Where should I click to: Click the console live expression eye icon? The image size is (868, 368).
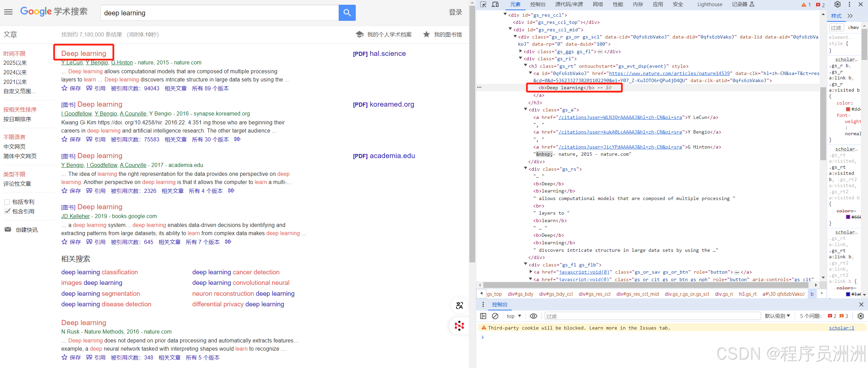(533, 316)
